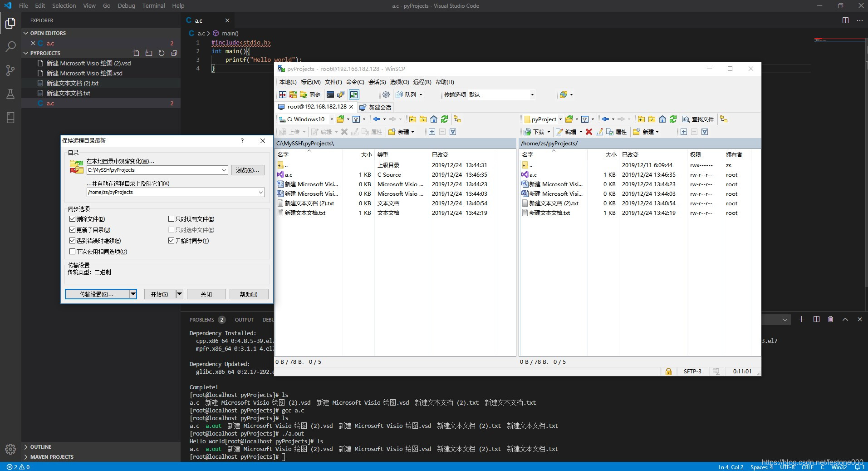
Task: Enable Existing files only (只对现有文件) checkbox
Action: point(191,219)
